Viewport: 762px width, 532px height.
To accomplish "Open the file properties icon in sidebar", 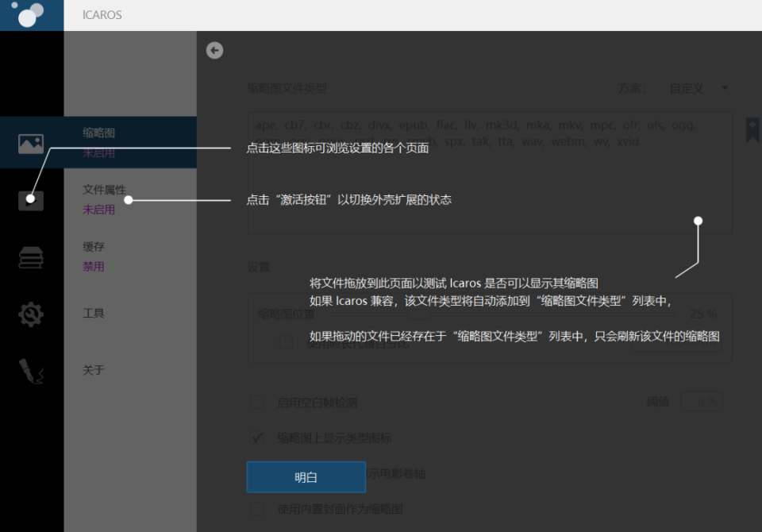I will (30, 199).
